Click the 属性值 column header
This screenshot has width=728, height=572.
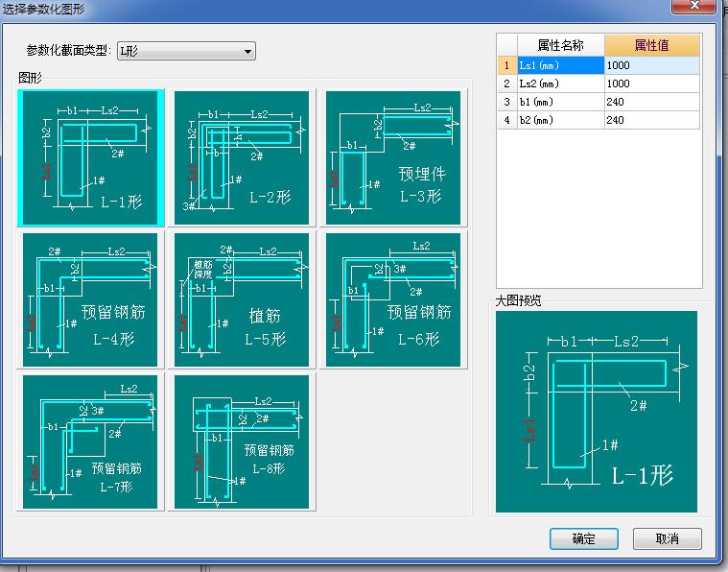click(x=652, y=45)
